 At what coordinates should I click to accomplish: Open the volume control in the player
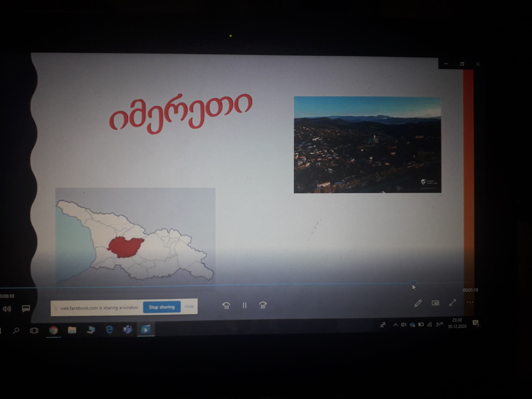click(x=7, y=309)
